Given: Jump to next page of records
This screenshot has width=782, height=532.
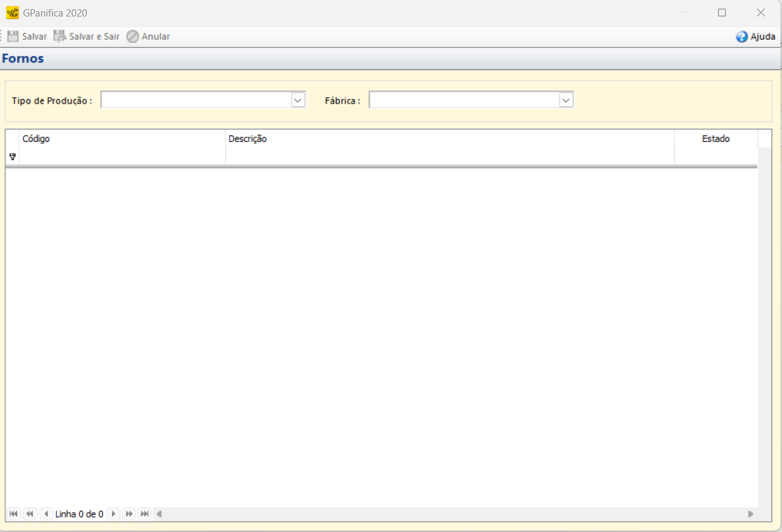Looking at the screenshot, I should (x=129, y=514).
